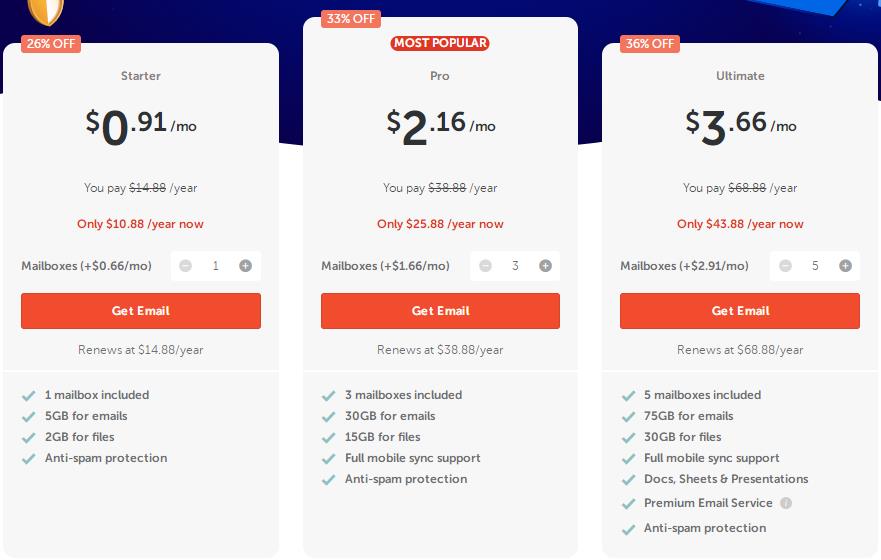Increase Ultimate plan mailbox count

[845, 266]
